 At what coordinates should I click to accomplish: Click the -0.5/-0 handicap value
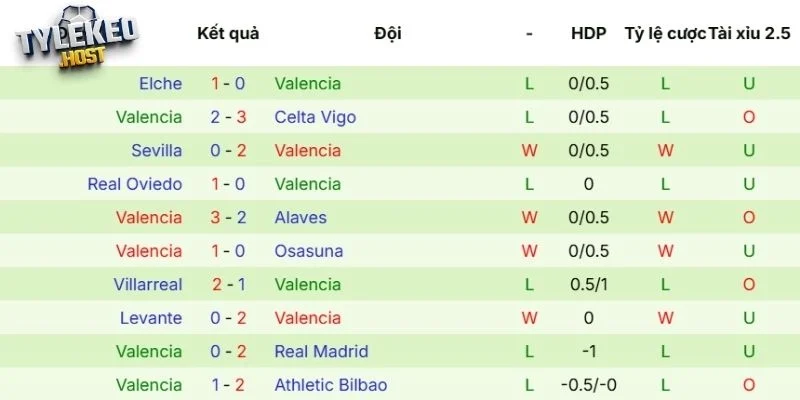point(588,385)
